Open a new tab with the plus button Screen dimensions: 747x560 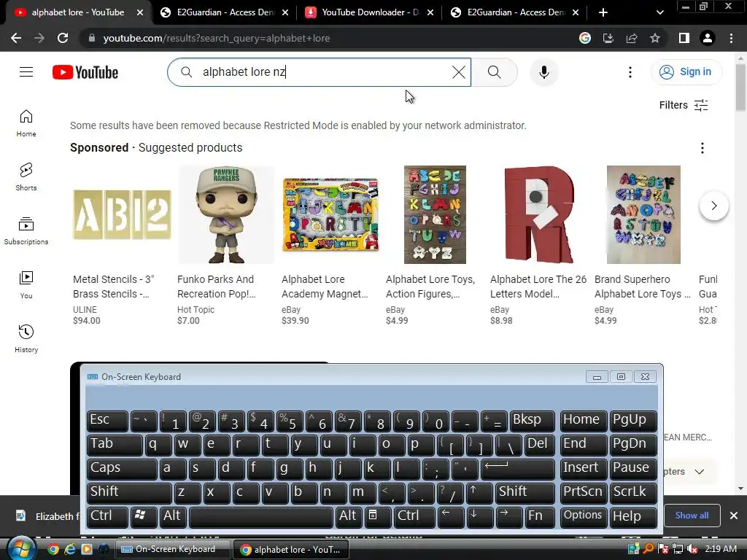point(603,12)
